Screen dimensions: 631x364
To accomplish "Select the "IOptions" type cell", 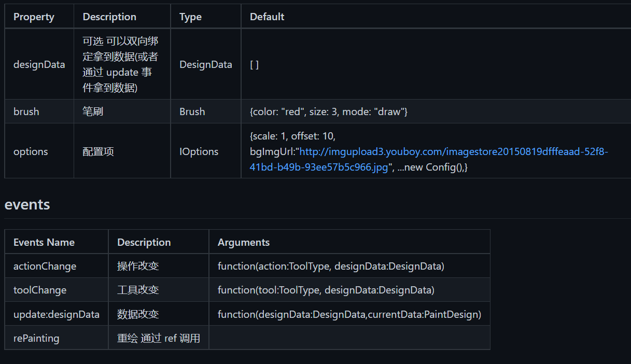I will click(199, 151).
